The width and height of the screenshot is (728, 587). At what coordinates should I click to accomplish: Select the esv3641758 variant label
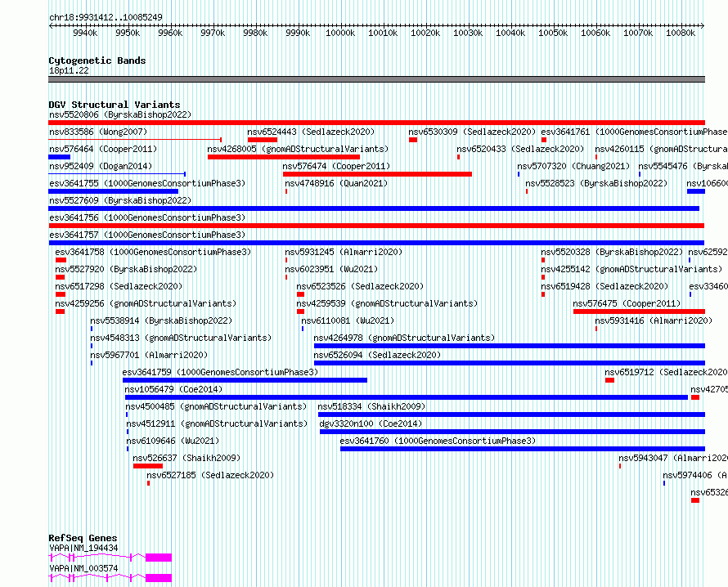point(153,252)
